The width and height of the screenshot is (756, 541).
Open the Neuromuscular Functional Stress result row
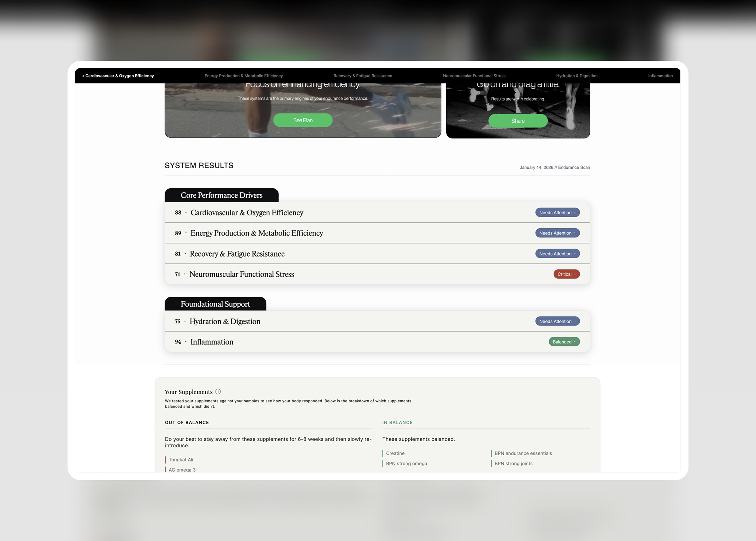point(241,275)
